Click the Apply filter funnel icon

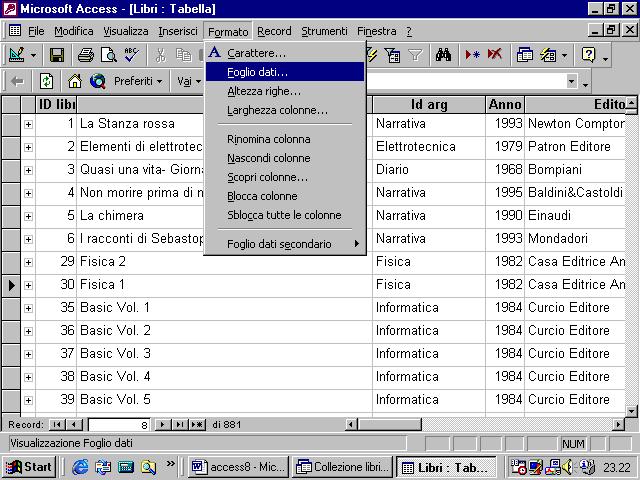(x=415, y=55)
